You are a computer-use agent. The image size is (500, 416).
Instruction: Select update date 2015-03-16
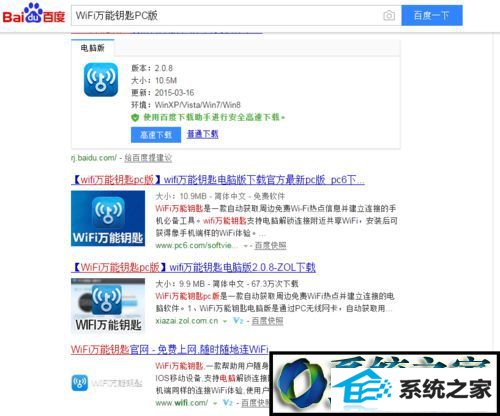pyautogui.click(x=174, y=93)
